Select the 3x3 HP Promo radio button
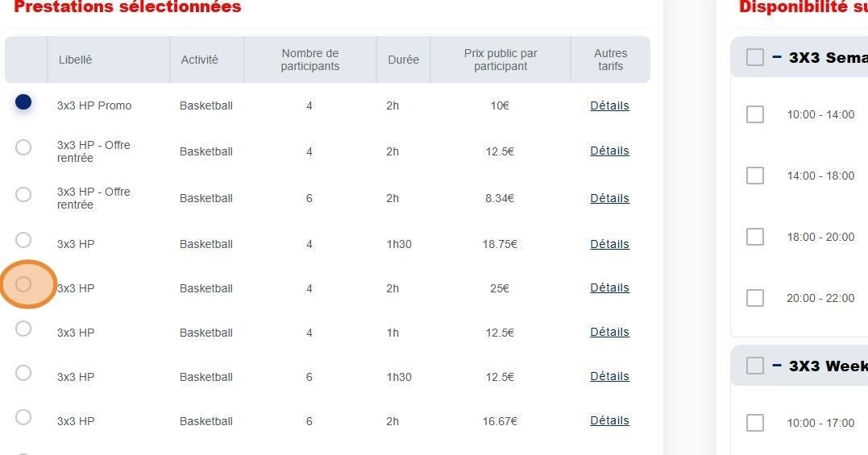 [x=23, y=102]
